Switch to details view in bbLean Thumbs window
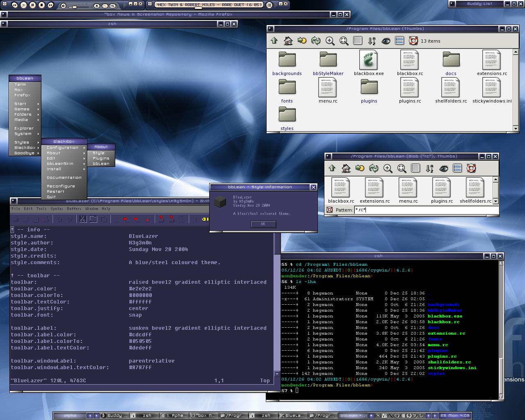Image resolution: width=525 pixels, height=420 pixels. point(358,41)
